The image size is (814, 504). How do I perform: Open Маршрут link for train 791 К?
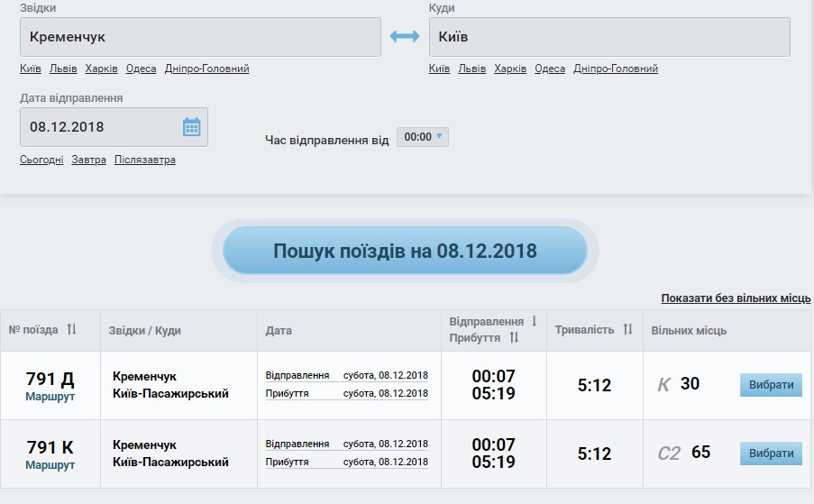[50, 465]
